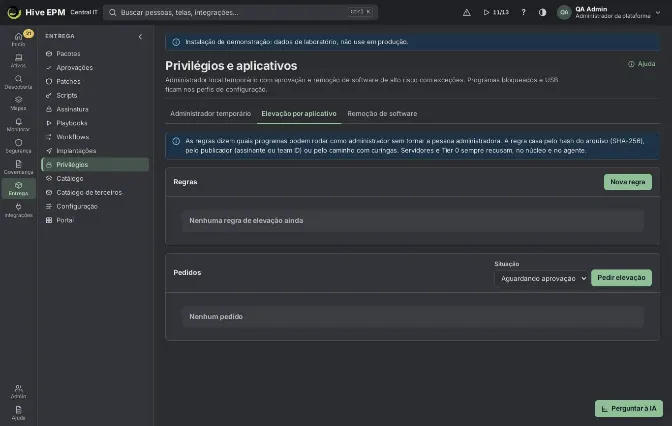Open the Admin rail icon
The height and width of the screenshot is (426, 672).
point(18,391)
